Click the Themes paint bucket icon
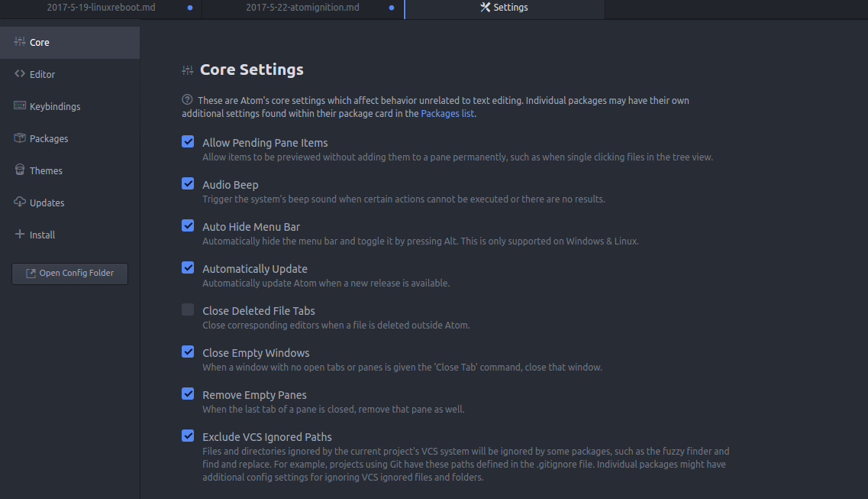Image resolution: width=868 pixels, height=499 pixels. (x=20, y=170)
